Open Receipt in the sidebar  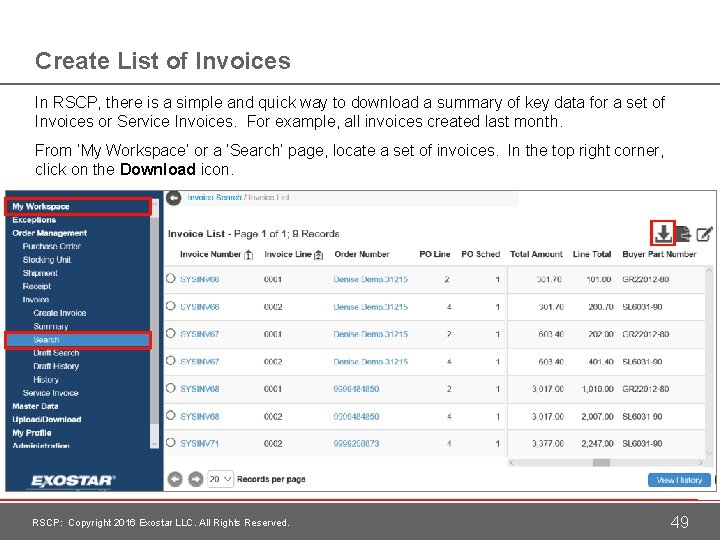coord(37,286)
